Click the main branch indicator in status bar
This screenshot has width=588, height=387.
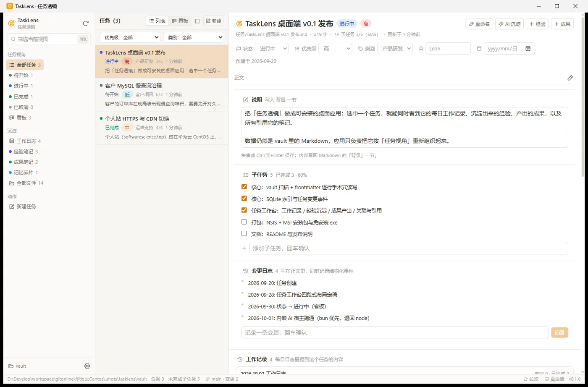(x=222, y=379)
